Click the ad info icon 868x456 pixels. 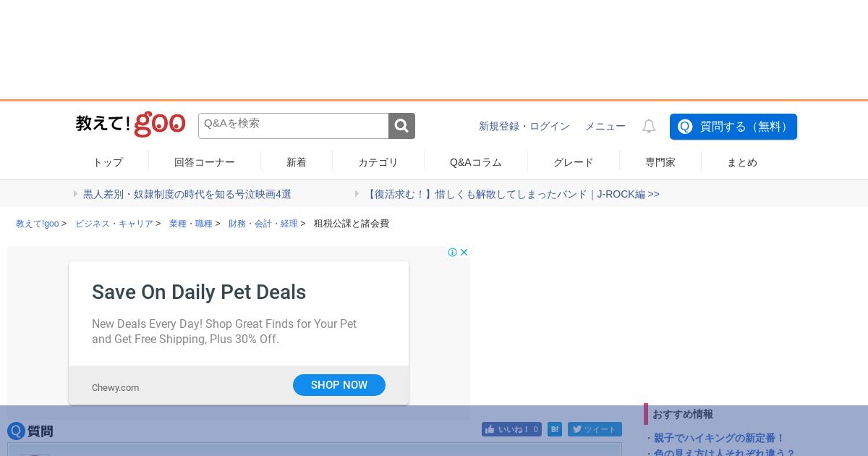(x=452, y=253)
